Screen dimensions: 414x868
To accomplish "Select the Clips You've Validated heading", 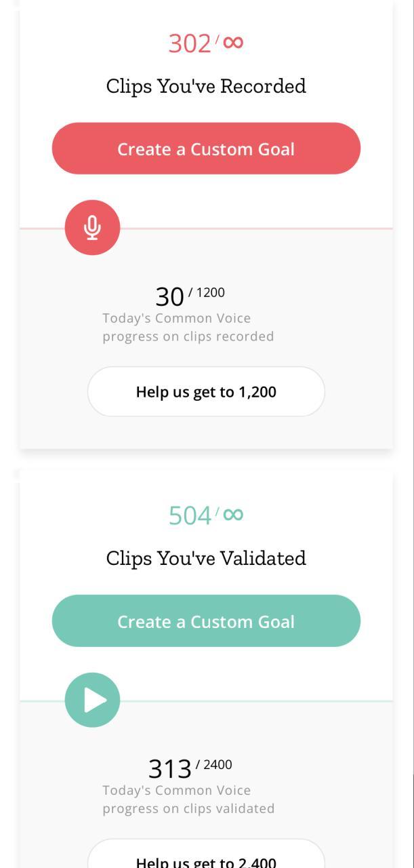I will pyautogui.click(x=206, y=558).
